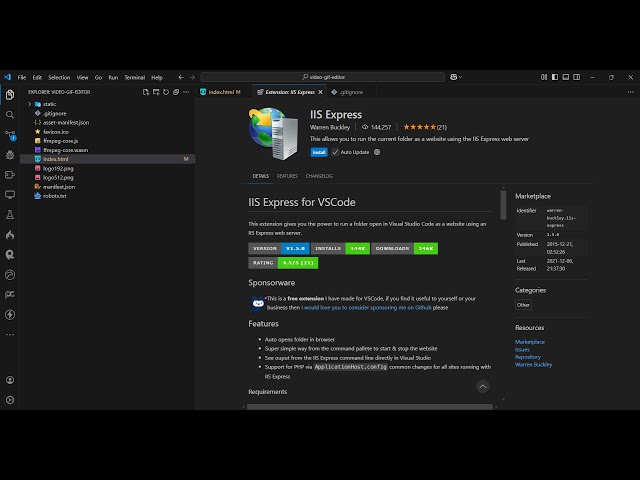Open the Repository link under Resources
The image size is (640, 480).
click(528, 357)
